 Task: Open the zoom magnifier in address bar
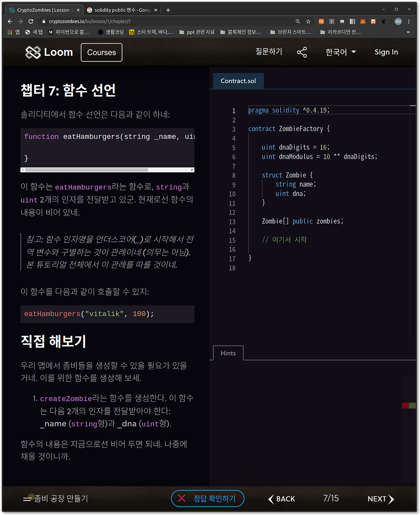click(x=298, y=21)
